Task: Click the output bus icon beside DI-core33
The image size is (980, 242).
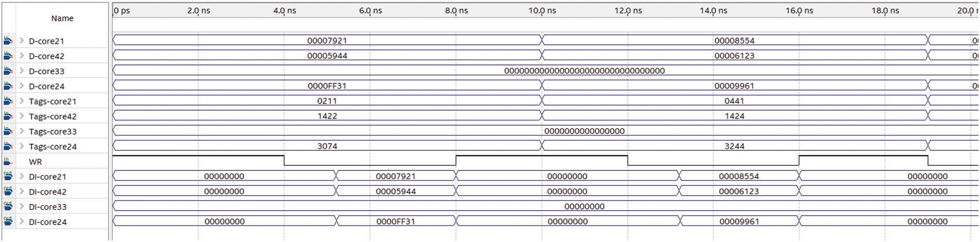Action: point(8,206)
